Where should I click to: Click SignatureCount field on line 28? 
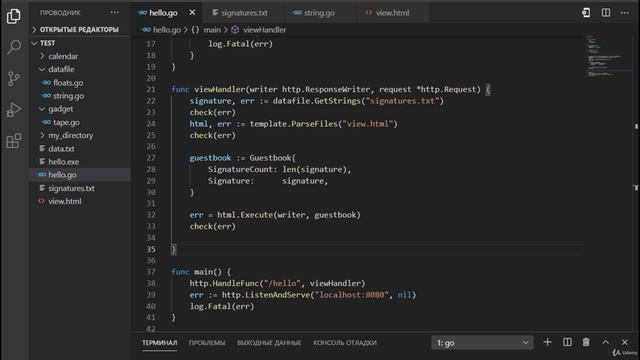(x=242, y=169)
